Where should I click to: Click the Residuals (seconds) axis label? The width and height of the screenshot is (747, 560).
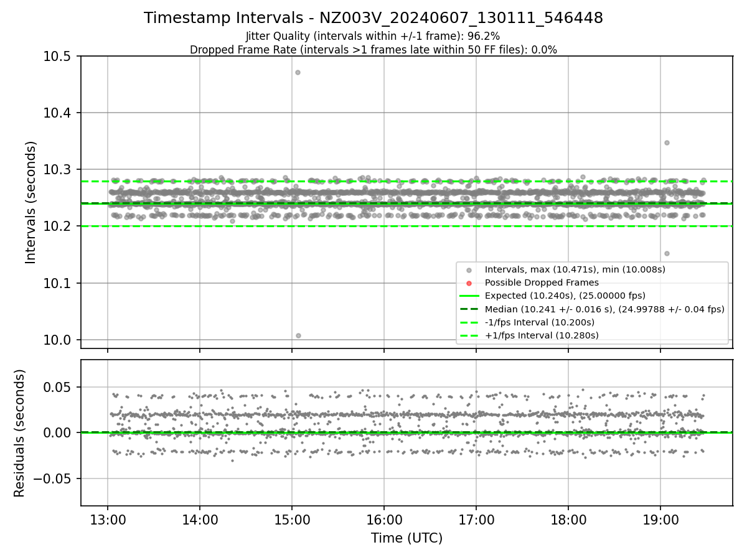click(19, 433)
